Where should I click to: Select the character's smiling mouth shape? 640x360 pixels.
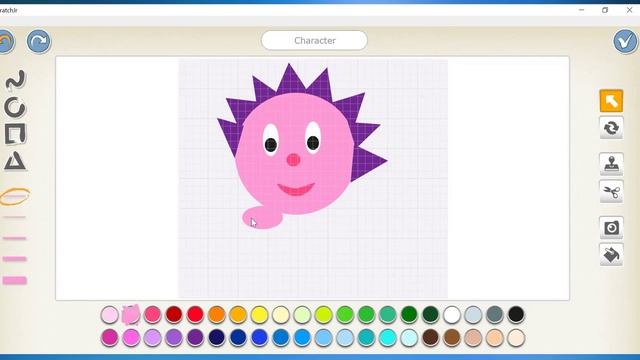tap(296, 190)
